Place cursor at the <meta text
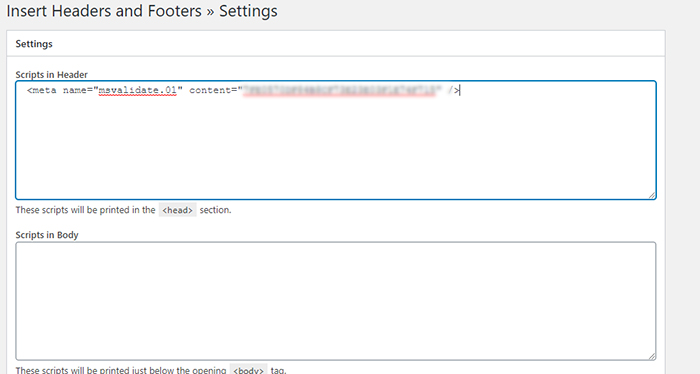The height and width of the screenshot is (374, 700). [42, 90]
